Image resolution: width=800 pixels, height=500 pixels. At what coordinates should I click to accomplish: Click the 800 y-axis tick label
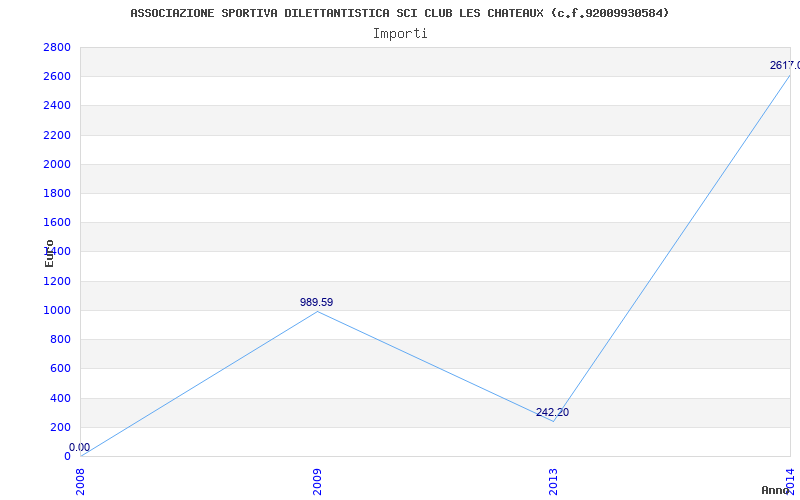[x=60, y=339]
